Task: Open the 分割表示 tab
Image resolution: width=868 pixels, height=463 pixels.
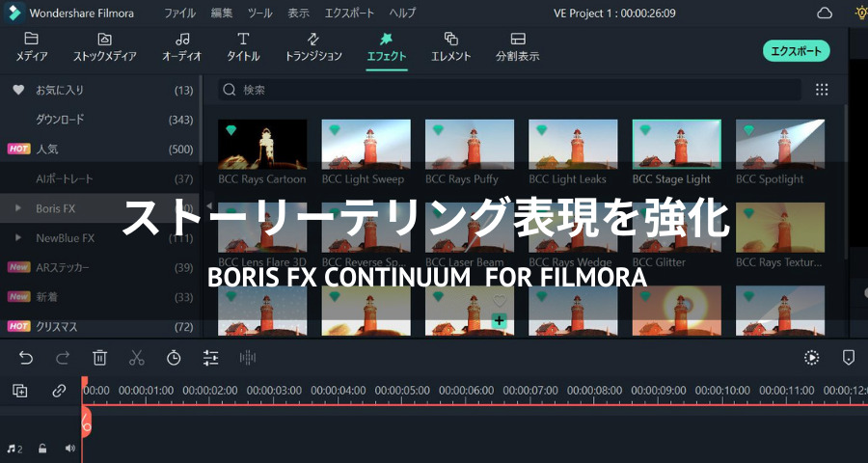Action: [x=518, y=47]
